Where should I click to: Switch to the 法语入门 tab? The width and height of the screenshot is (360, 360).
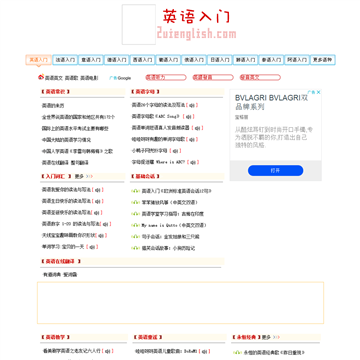click(x=65, y=60)
